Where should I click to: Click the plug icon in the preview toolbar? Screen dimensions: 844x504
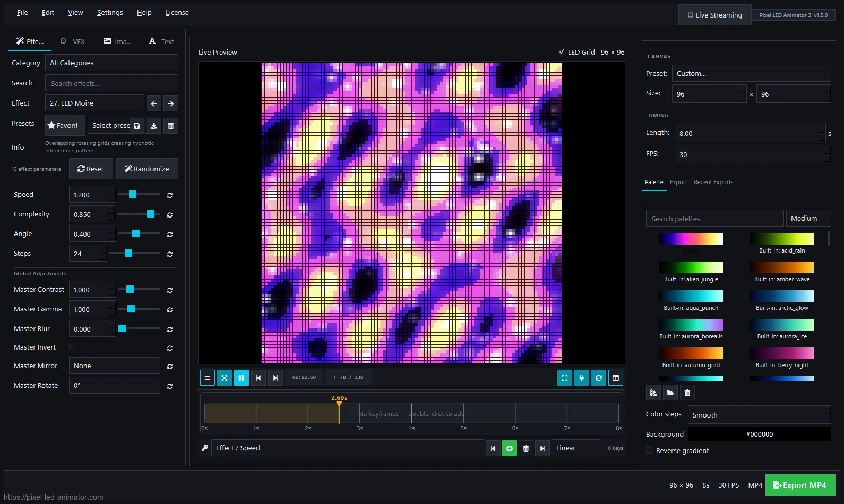click(x=582, y=378)
